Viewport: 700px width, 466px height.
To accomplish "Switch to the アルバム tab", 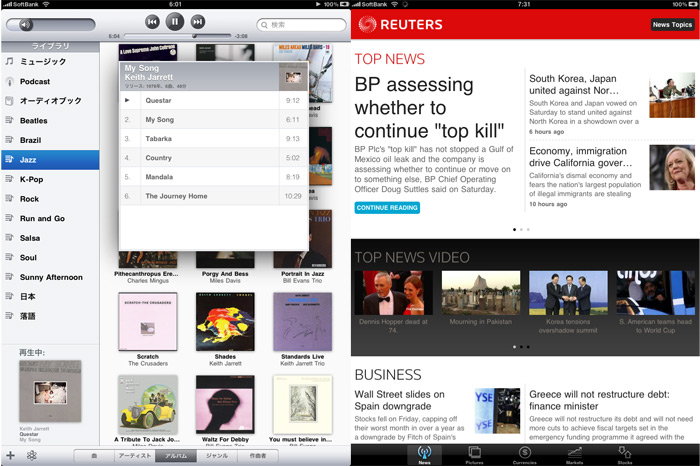I will pos(175,456).
